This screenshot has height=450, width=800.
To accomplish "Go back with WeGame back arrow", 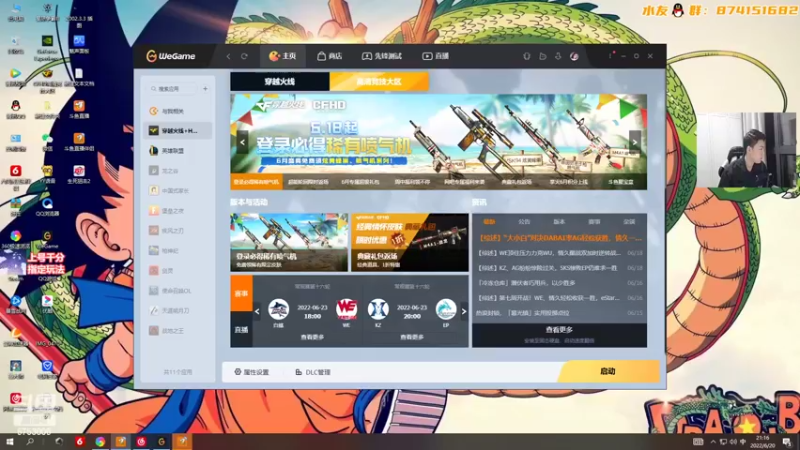I will point(229,56).
